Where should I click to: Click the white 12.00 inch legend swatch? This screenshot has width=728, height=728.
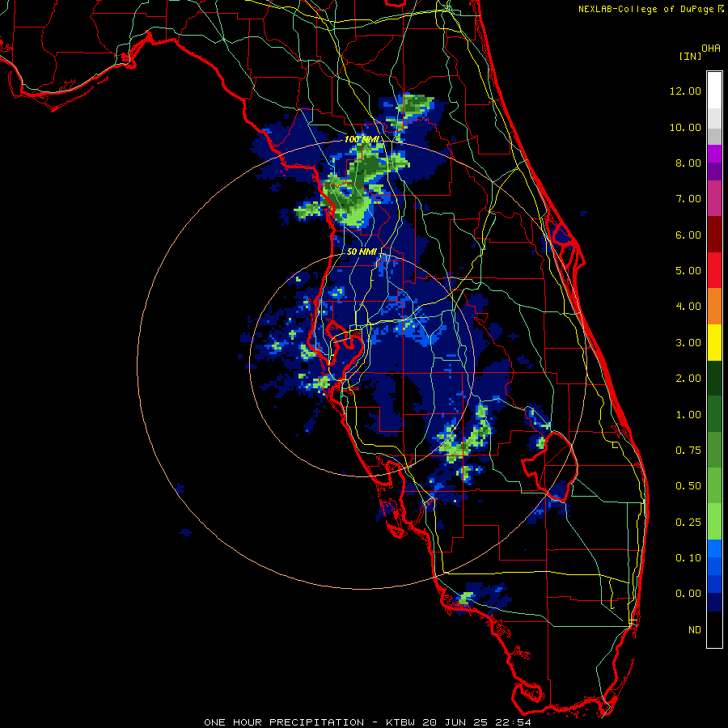714,91
